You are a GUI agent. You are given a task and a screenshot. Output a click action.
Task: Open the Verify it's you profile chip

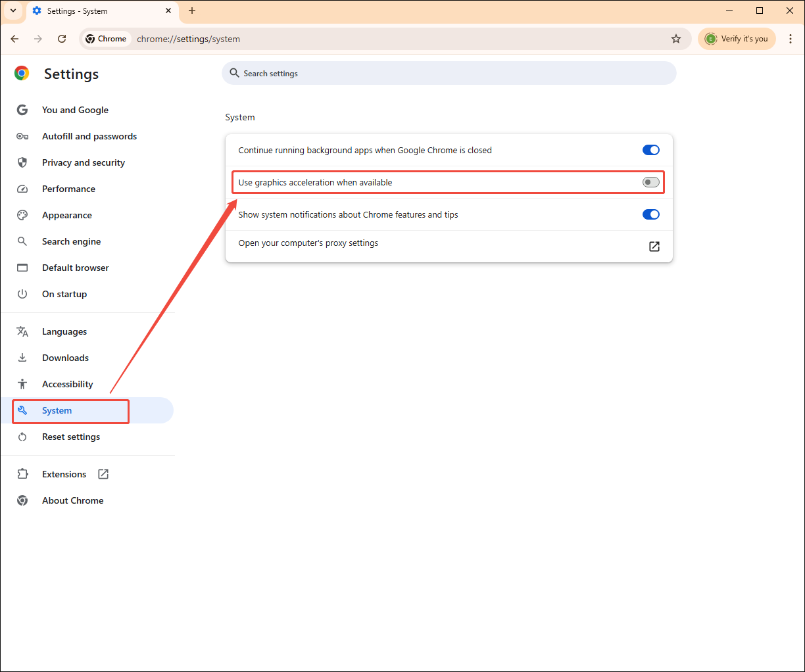pyautogui.click(x=737, y=39)
